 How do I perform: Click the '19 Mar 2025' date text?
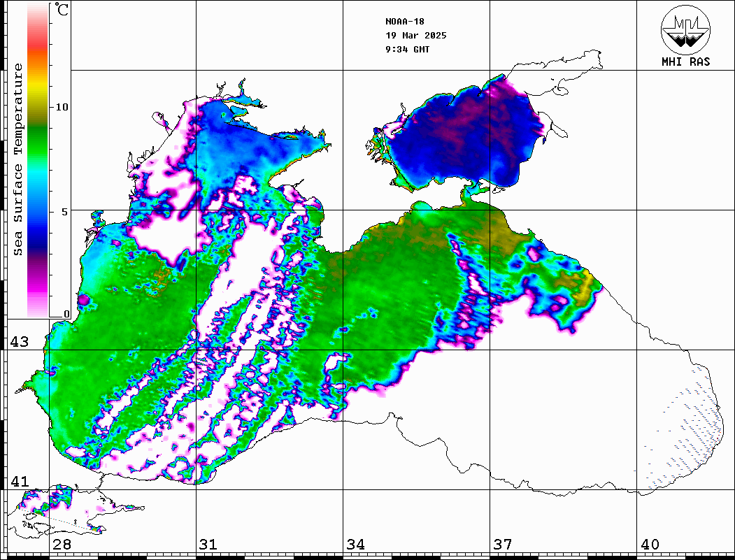coord(416,36)
